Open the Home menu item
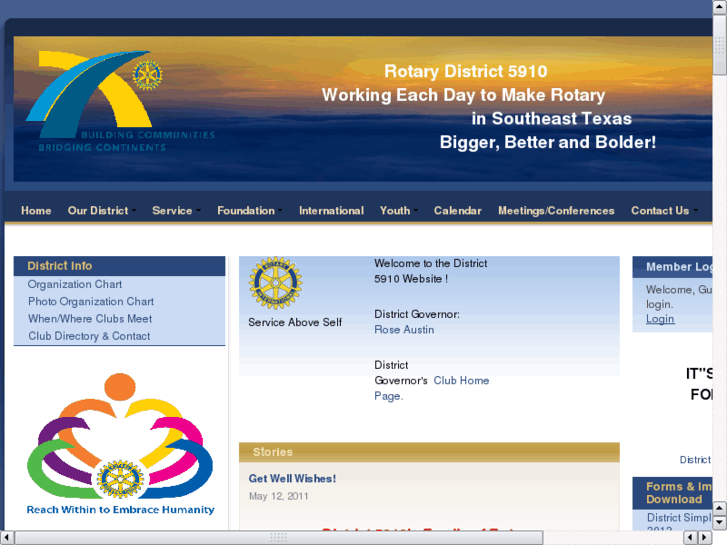The image size is (727, 545). click(x=36, y=211)
